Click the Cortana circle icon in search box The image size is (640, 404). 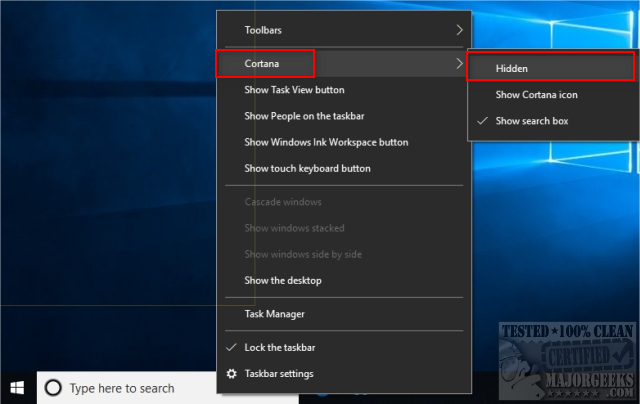click(x=53, y=388)
